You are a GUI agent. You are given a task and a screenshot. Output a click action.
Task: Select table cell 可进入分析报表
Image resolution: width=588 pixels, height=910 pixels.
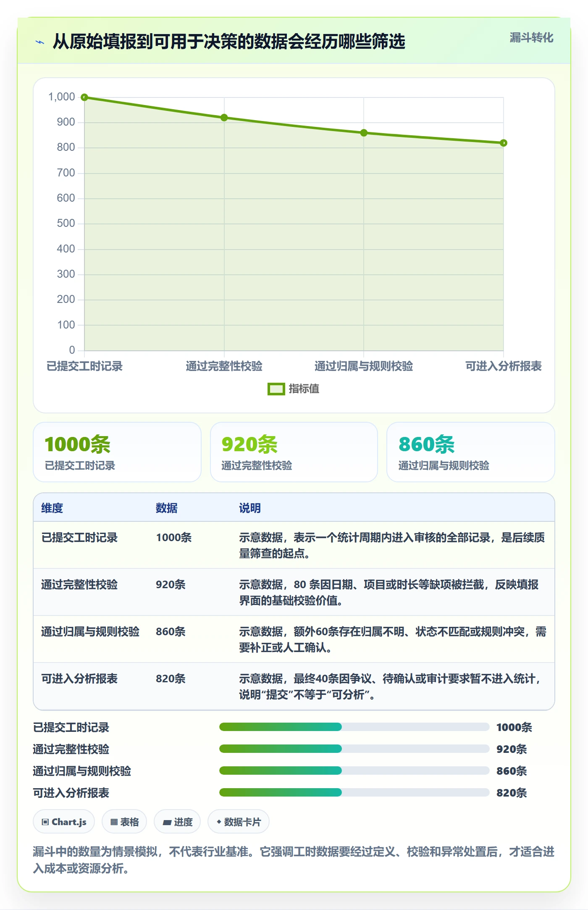[x=79, y=679]
